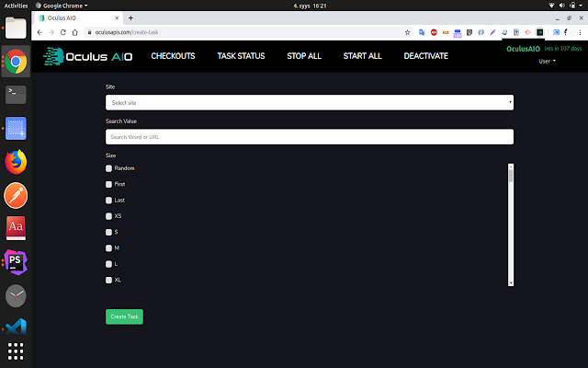This screenshot has height=368, width=588.
Task: Select the Oculus AIO browser tab
Action: tap(78, 17)
